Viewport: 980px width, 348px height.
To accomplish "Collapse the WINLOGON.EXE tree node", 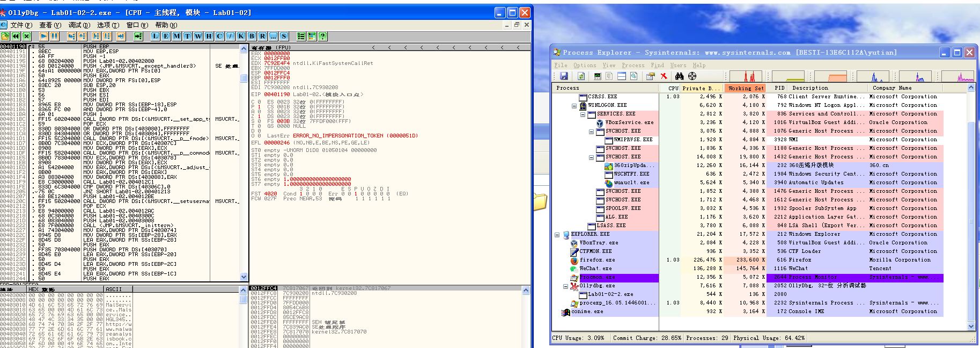I will click(574, 105).
